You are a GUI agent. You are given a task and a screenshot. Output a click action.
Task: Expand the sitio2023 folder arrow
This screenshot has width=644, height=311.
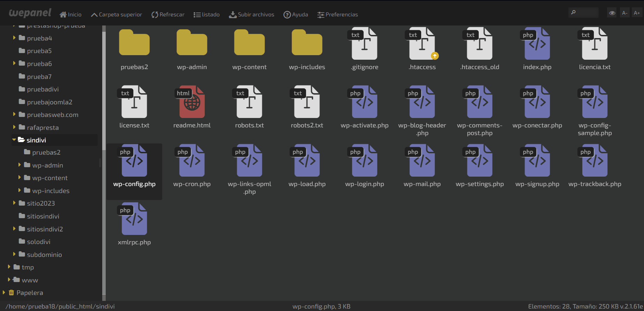point(14,203)
